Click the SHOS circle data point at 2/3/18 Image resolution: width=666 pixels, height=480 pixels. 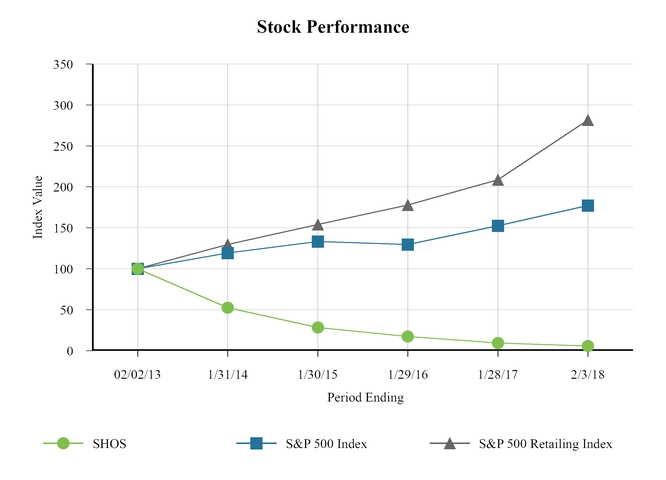[588, 346]
